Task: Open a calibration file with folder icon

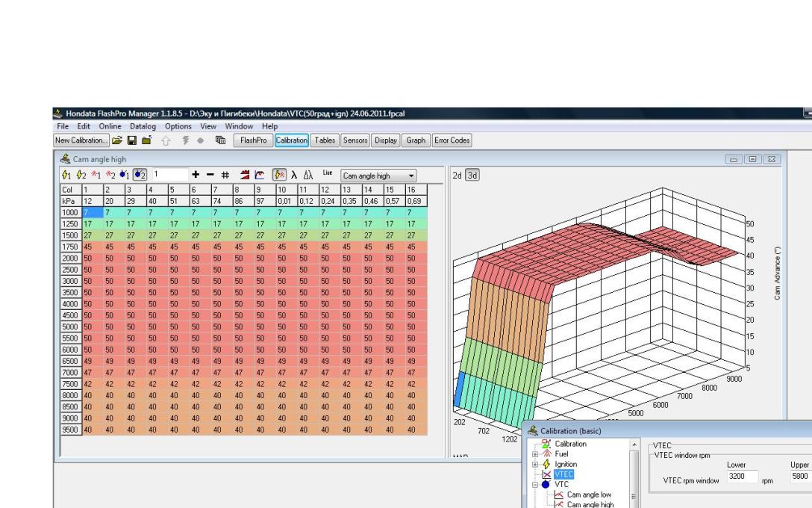Action: click(x=117, y=140)
